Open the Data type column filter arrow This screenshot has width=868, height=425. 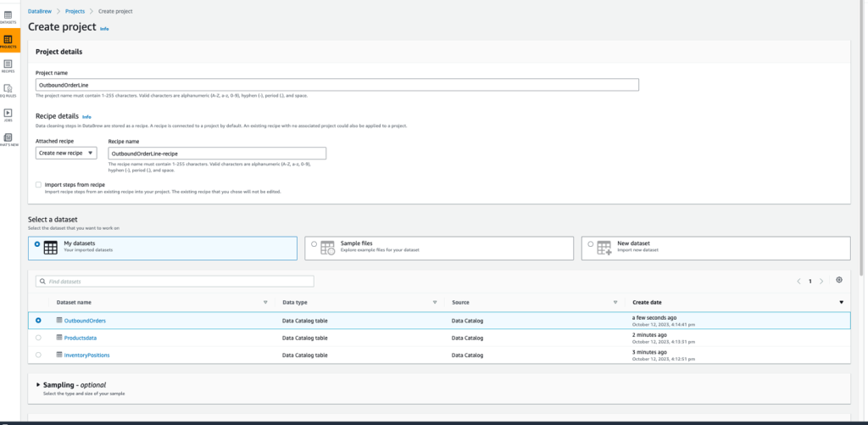[435, 303]
